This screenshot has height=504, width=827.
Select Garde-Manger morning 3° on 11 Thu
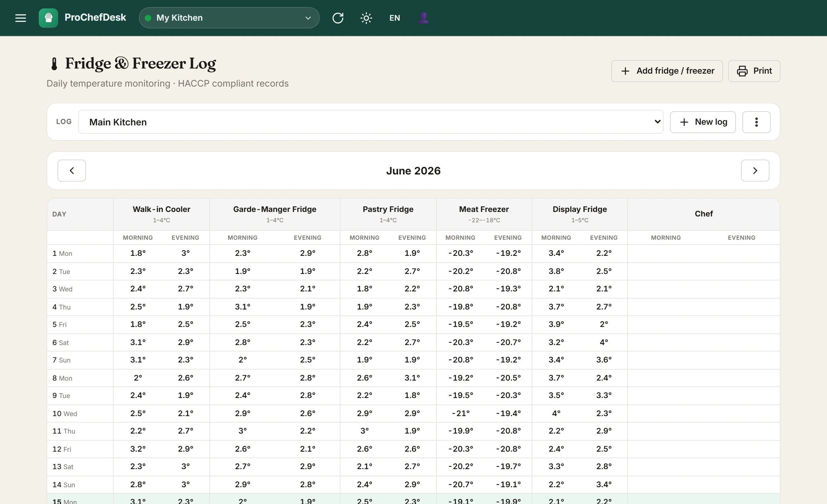243,431
